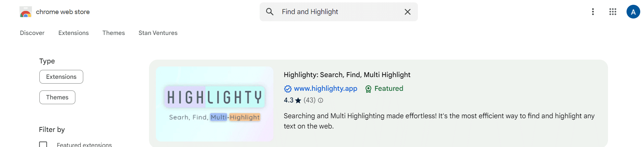
Task: Click the ratings info icon
Action: click(x=321, y=100)
